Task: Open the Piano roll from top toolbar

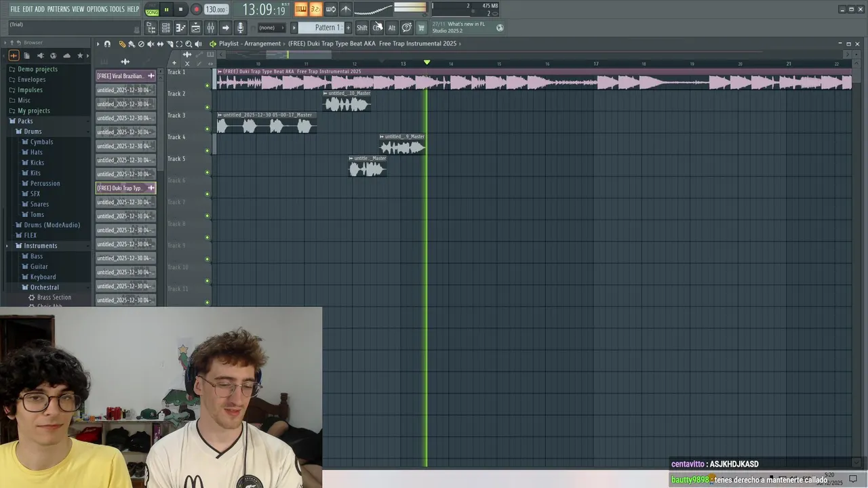Action: coord(180,28)
